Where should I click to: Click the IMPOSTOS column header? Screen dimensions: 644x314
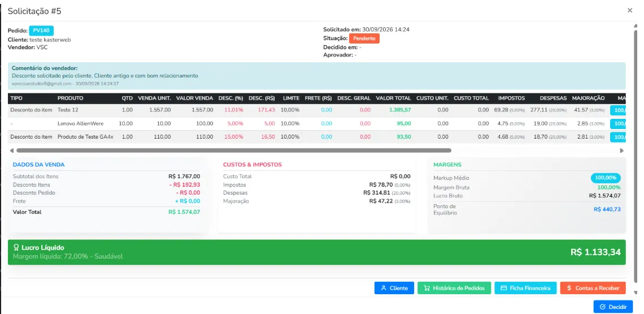(x=511, y=98)
